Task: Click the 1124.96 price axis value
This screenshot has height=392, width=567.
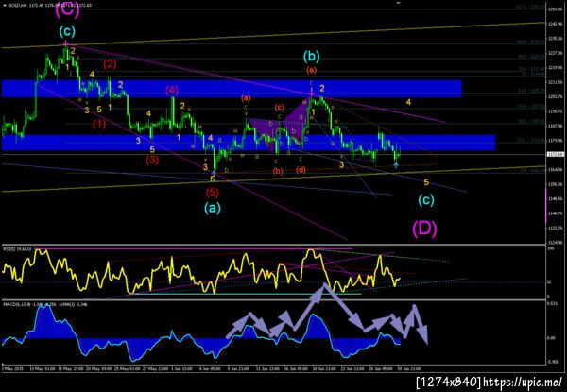Action: [554, 243]
